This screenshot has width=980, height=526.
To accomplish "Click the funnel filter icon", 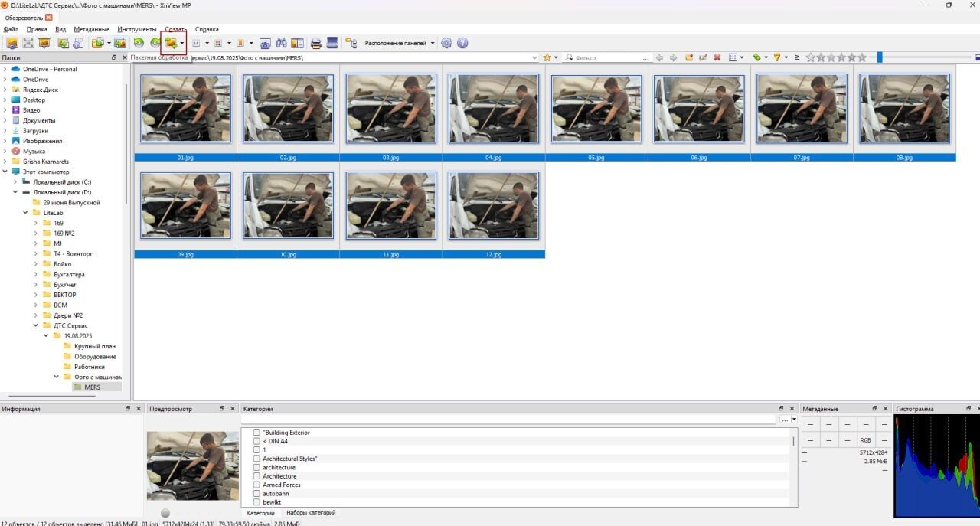I will (x=776, y=57).
